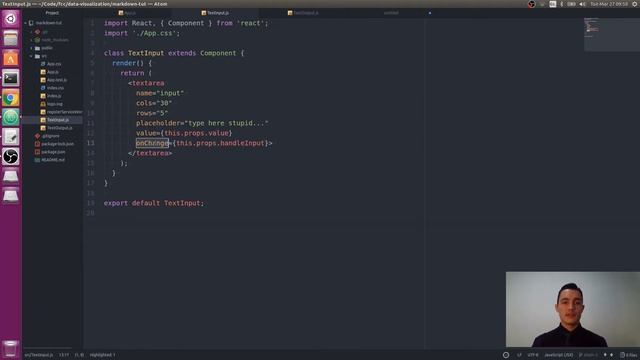640x360 pixels.
Task: Click export default TextInput line
Action: point(153,203)
